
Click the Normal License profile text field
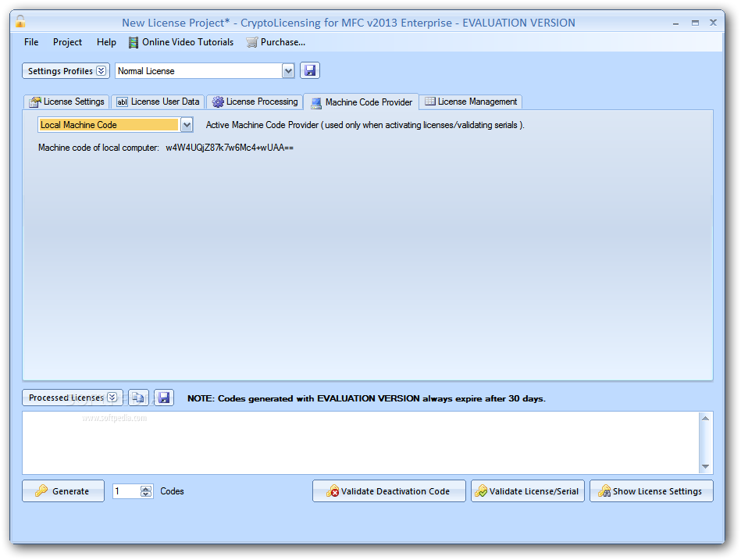[198, 71]
